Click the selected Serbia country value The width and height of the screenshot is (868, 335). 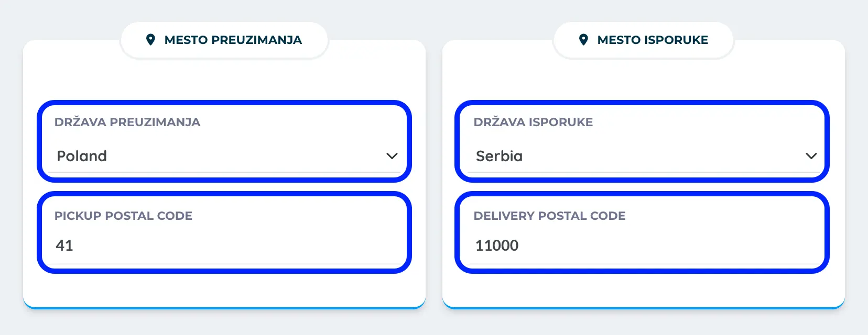(x=499, y=156)
